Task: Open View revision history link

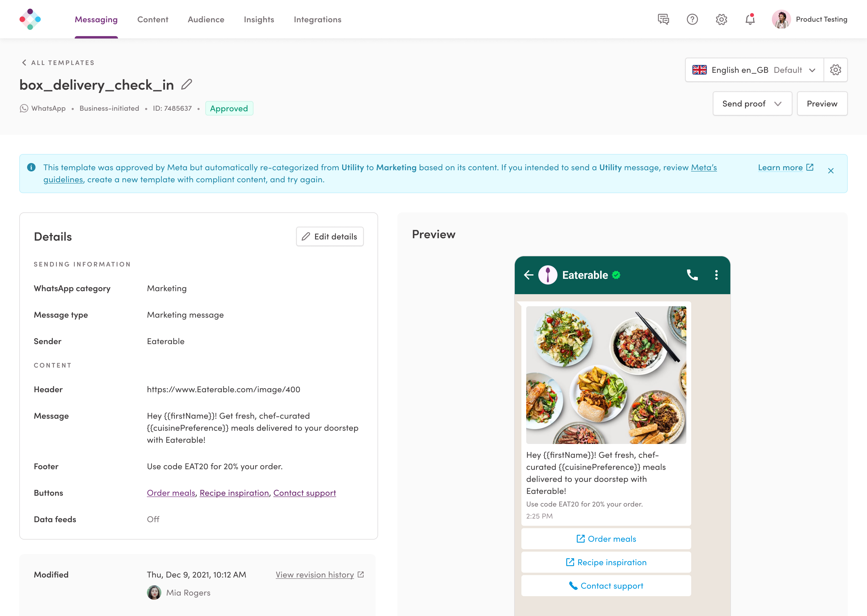Action: point(320,575)
